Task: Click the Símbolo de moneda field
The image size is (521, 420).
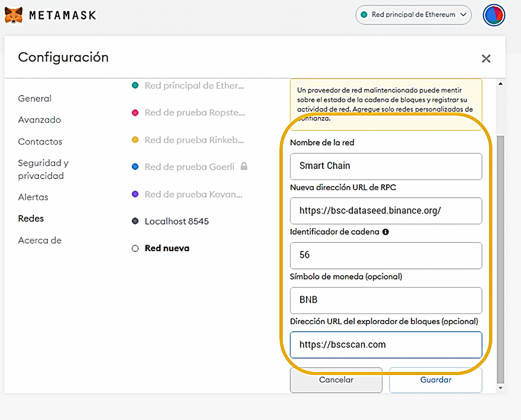Action: click(x=386, y=300)
